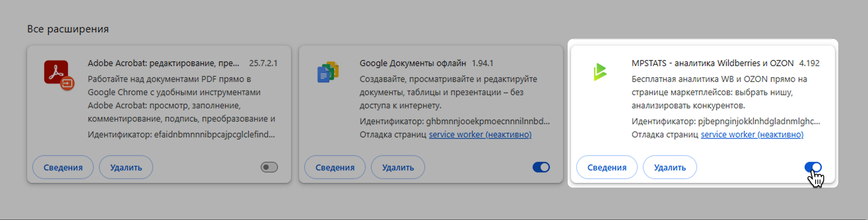Image resolution: width=868 pixels, height=220 pixels.
Task: Click the Все расширения heading
Action: (68, 29)
